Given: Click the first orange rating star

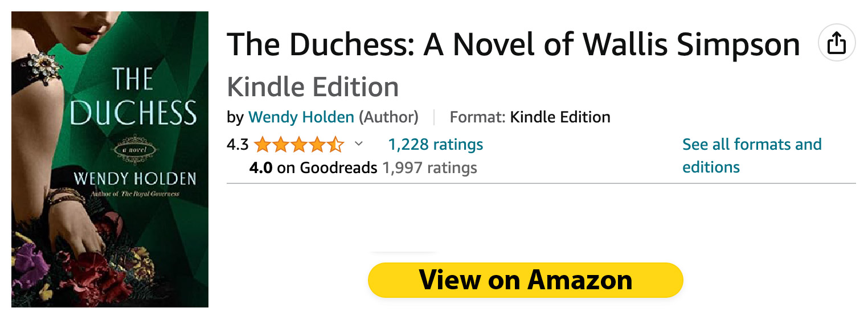Looking at the screenshot, I should [x=263, y=145].
